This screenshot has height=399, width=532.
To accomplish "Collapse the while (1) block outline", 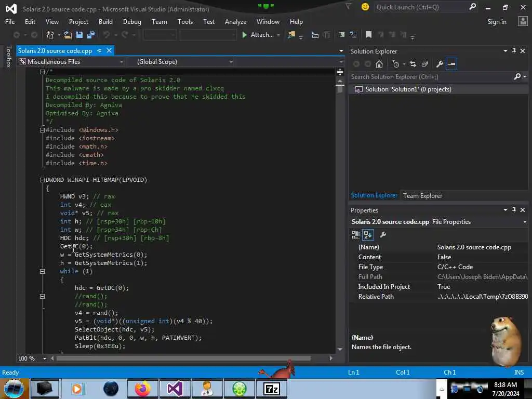I will pyautogui.click(x=42, y=271).
